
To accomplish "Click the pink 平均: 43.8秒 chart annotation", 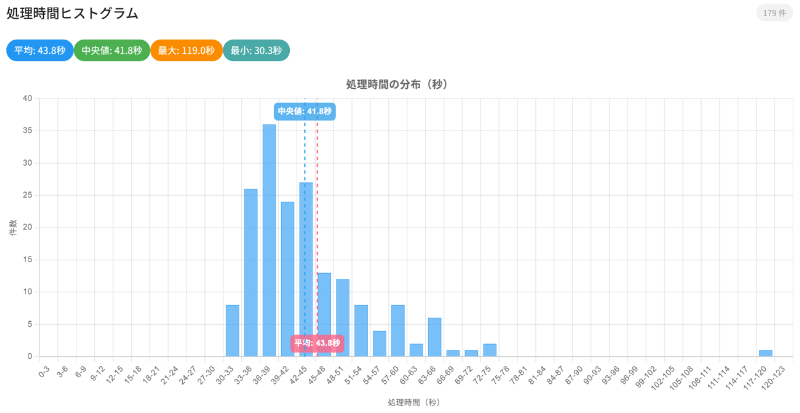I will (x=317, y=343).
